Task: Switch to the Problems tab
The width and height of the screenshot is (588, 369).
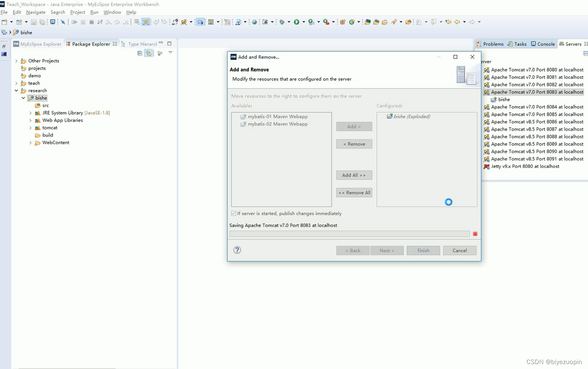Action: 490,44
